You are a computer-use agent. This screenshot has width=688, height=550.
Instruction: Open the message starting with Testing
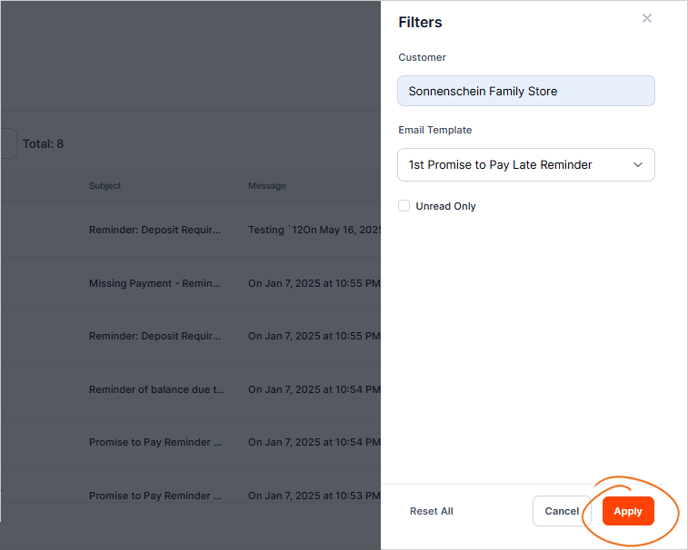coord(314,230)
